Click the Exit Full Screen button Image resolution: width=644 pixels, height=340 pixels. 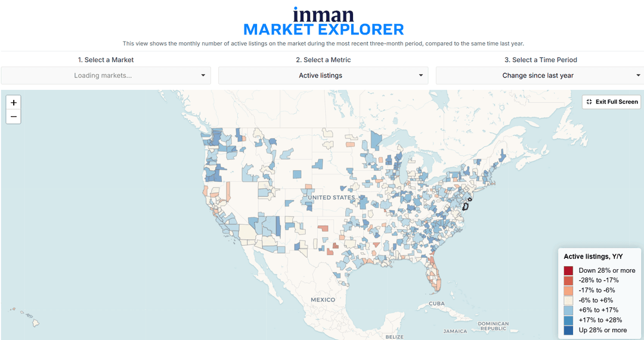click(x=612, y=102)
